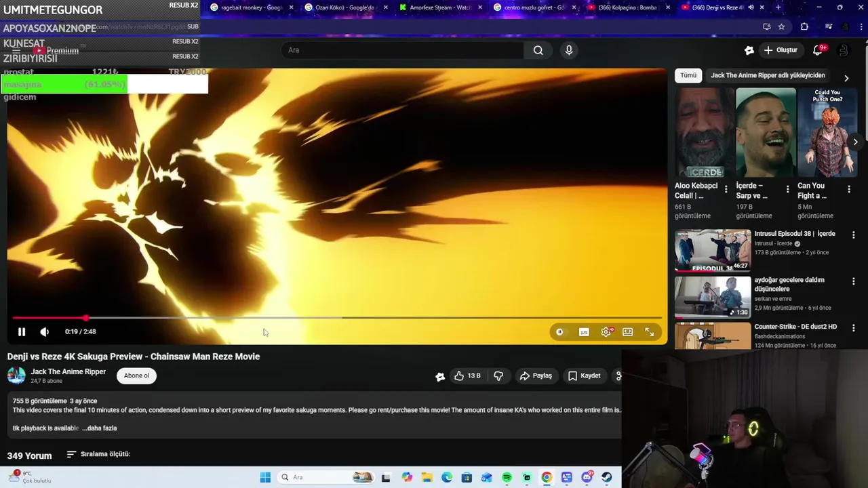Open options for aydoğar gecelere daldım video
This screenshot has width=868, height=488.
tap(854, 281)
